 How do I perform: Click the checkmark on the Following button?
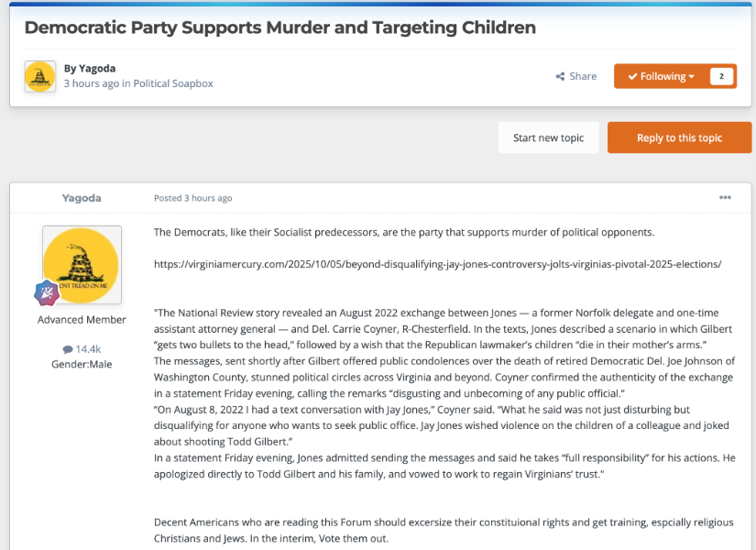pyautogui.click(x=632, y=77)
